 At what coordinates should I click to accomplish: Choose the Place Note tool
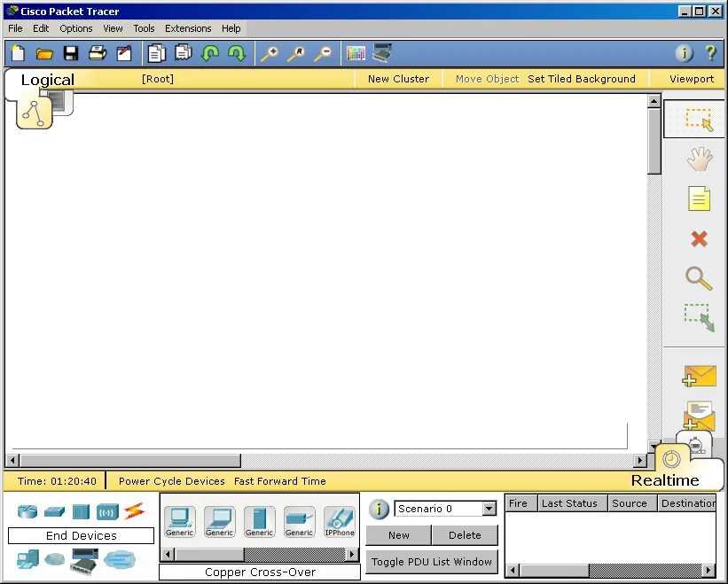click(700, 199)
